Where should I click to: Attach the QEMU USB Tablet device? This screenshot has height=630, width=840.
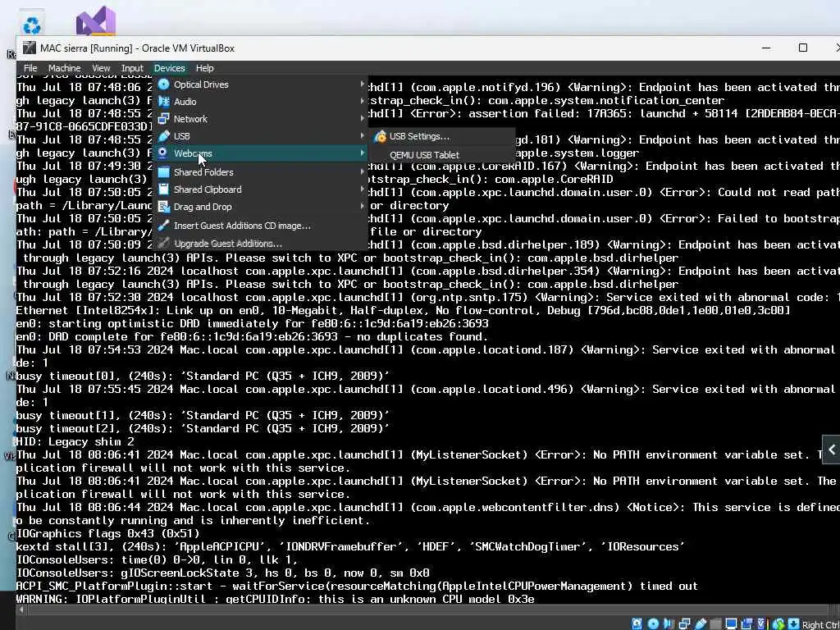442,155
